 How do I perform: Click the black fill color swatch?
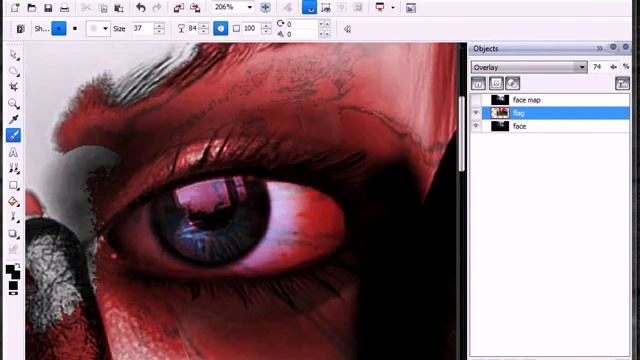click(x=13, y=285)
